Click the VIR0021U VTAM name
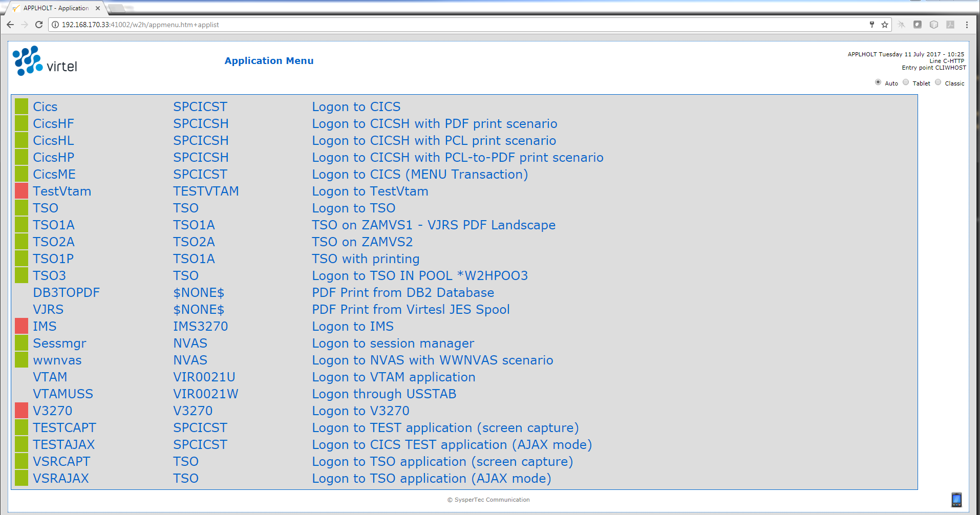The width and height of the screenshot is (980, 515). click(204, 377)
